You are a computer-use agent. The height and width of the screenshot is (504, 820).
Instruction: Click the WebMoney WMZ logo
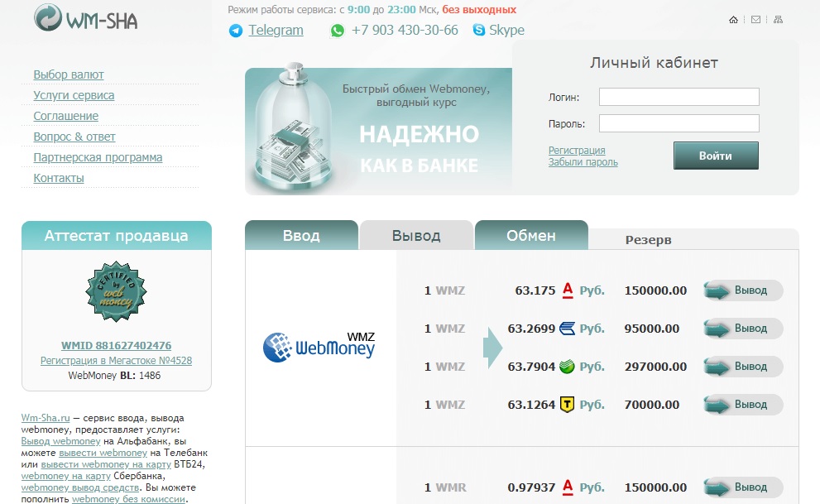(x=319, y=347)
